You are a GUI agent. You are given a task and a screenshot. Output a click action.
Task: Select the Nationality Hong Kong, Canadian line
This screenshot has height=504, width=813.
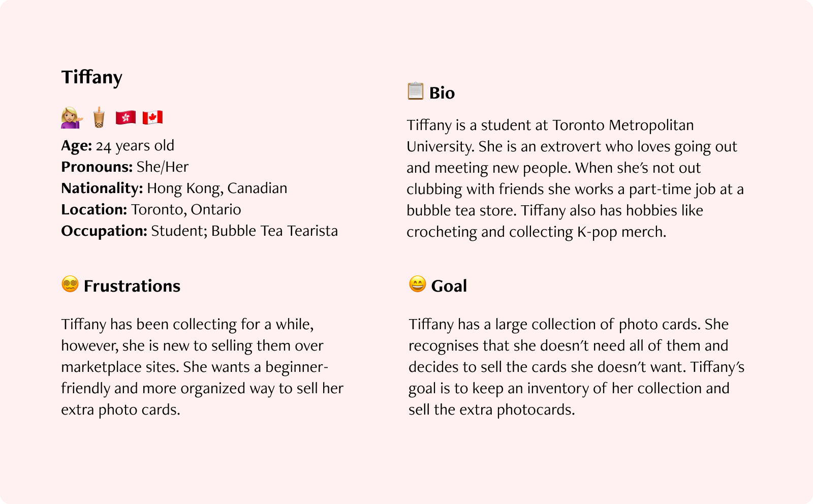click(174, 188)
